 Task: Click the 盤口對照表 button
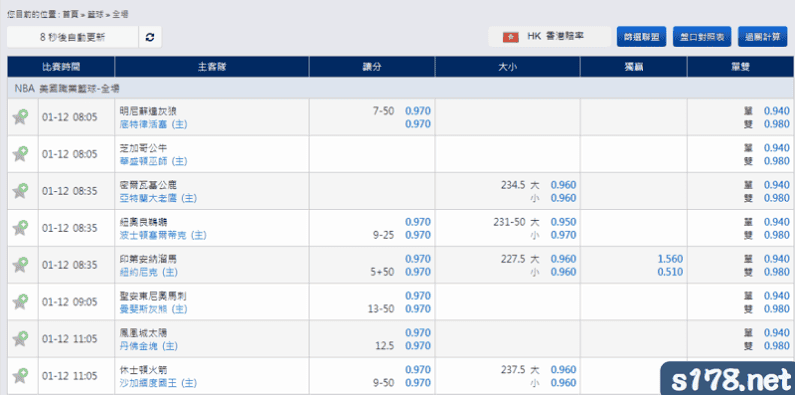pos(702,37)
